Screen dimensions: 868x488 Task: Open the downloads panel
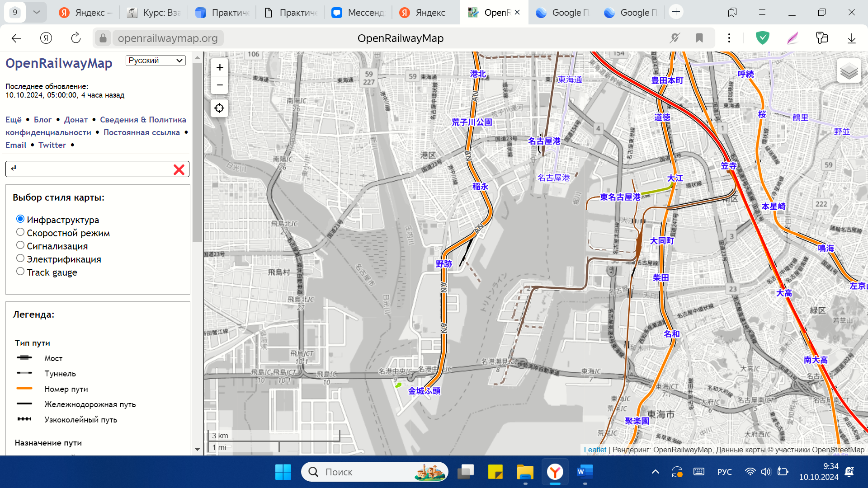(852, 38)
